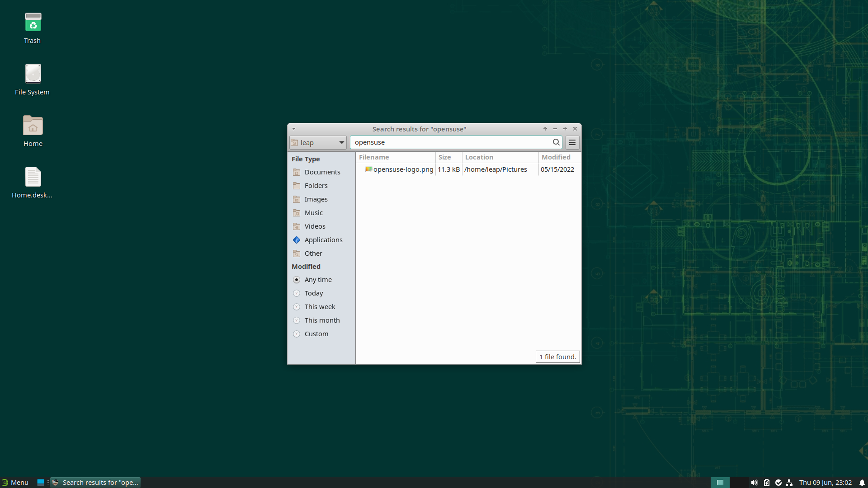
Task: Click the Search results taskbar window button
Action: (x=96, y=483)
